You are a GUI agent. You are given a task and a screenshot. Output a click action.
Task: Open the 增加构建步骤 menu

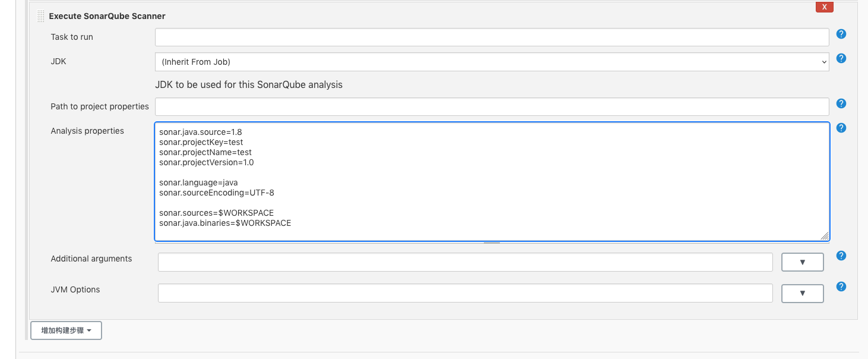66,330
